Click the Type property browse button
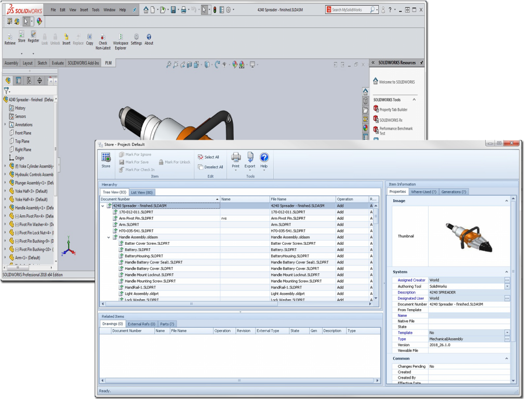The width and height of the screenshot is (532, 399). click(507, 339)
